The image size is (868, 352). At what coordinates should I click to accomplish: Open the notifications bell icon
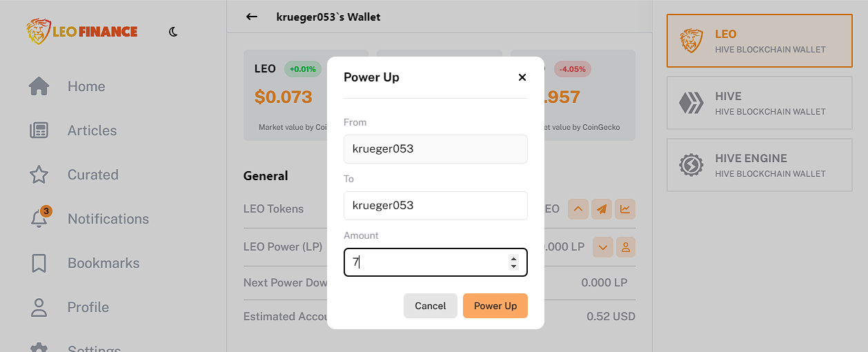click(x=39, y=219)
